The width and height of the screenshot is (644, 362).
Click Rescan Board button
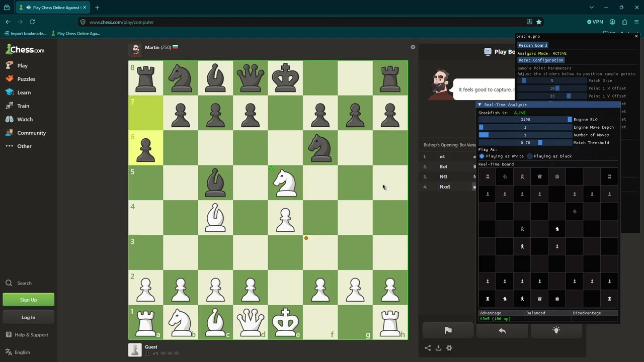coord(532,45)
